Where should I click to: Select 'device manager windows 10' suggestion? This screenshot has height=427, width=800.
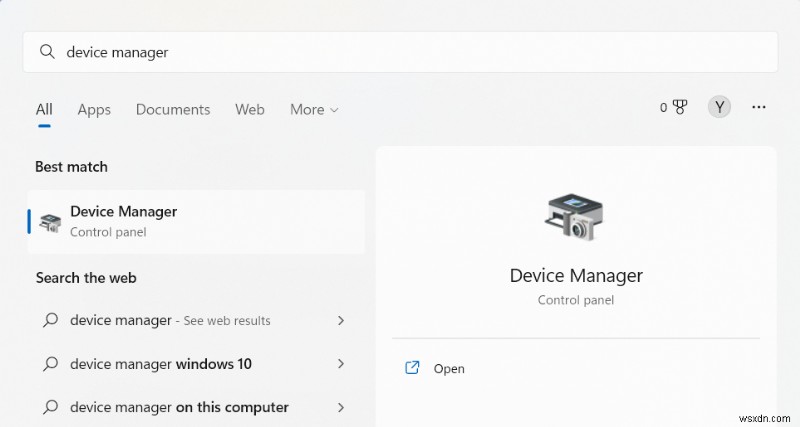(x=196, y=364)
